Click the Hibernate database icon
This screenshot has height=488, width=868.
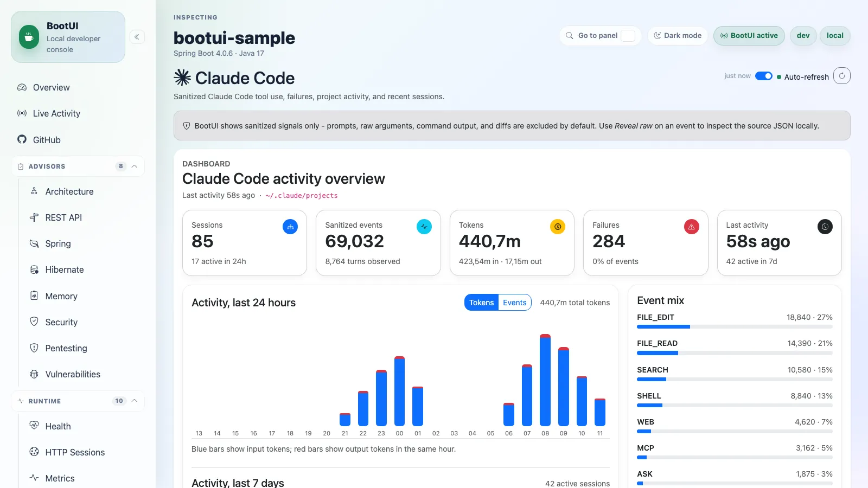click(34, 269)
